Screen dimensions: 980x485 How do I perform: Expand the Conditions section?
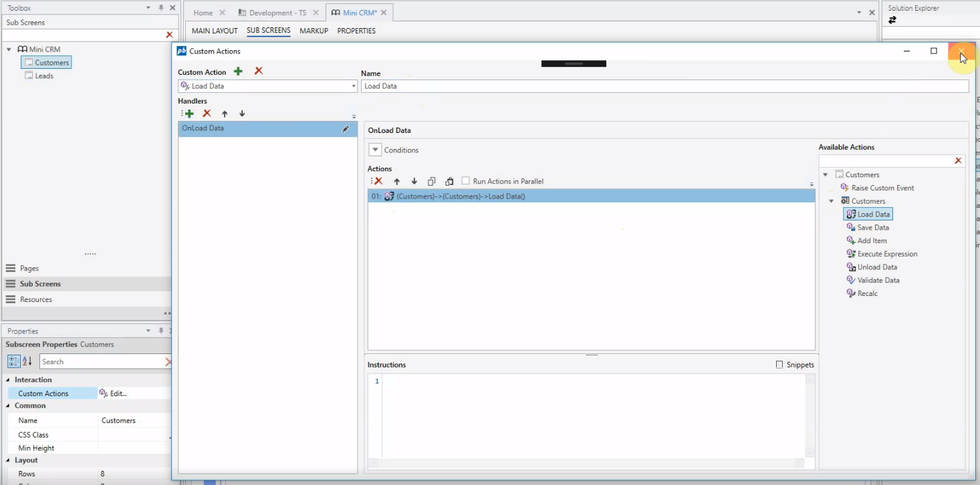click(x=375, y=150)
